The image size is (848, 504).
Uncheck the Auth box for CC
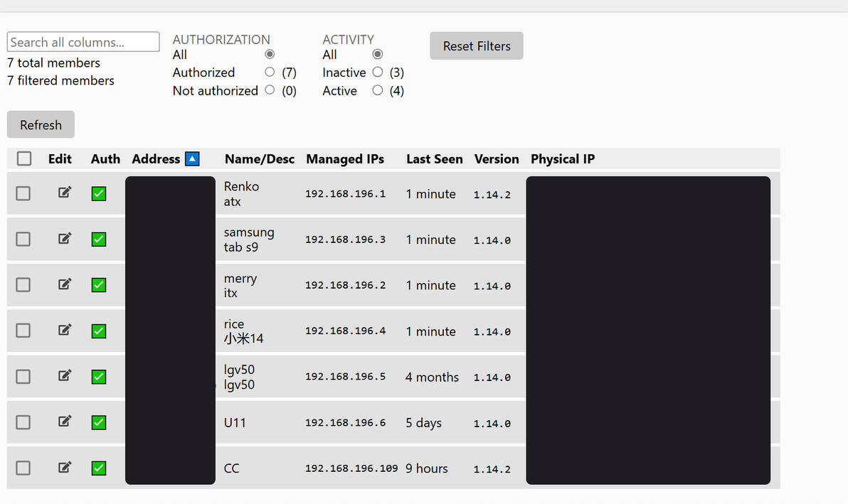[x=99, y=468]
